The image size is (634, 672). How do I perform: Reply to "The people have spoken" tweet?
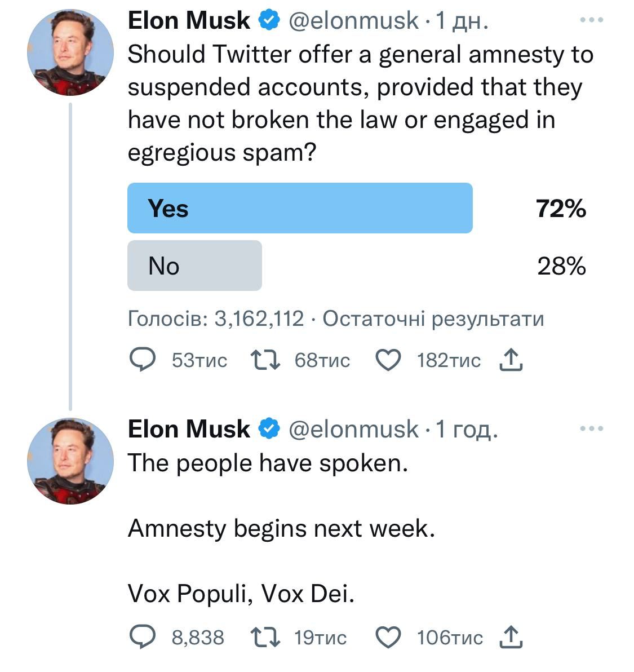coord(143,637)
